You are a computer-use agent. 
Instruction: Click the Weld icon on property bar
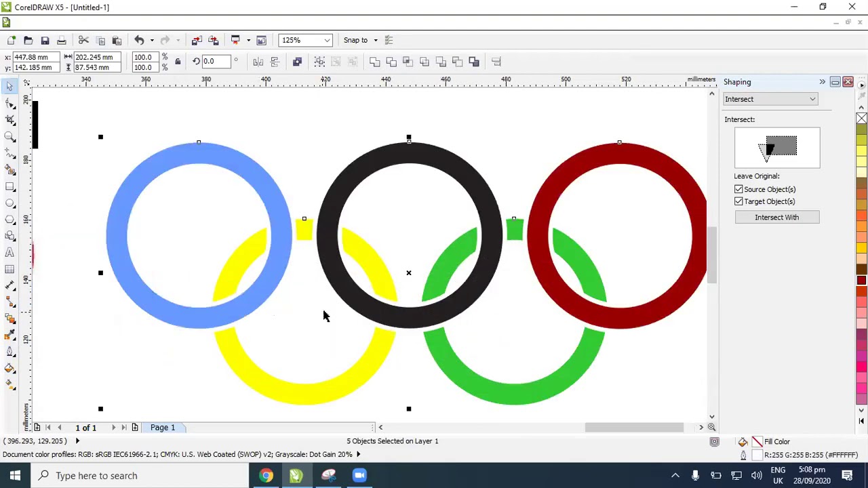pos(375,62)
